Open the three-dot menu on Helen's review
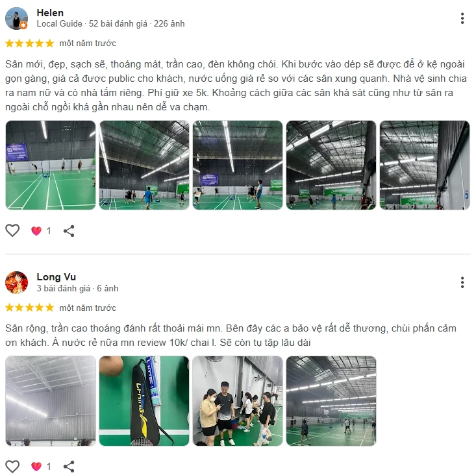476x475 pixels. click(x=462, y=19)
